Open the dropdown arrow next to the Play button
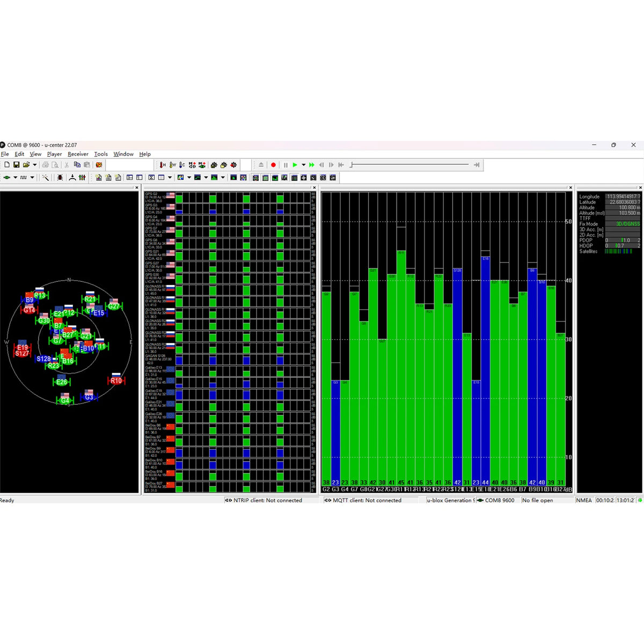 (303, 165)
